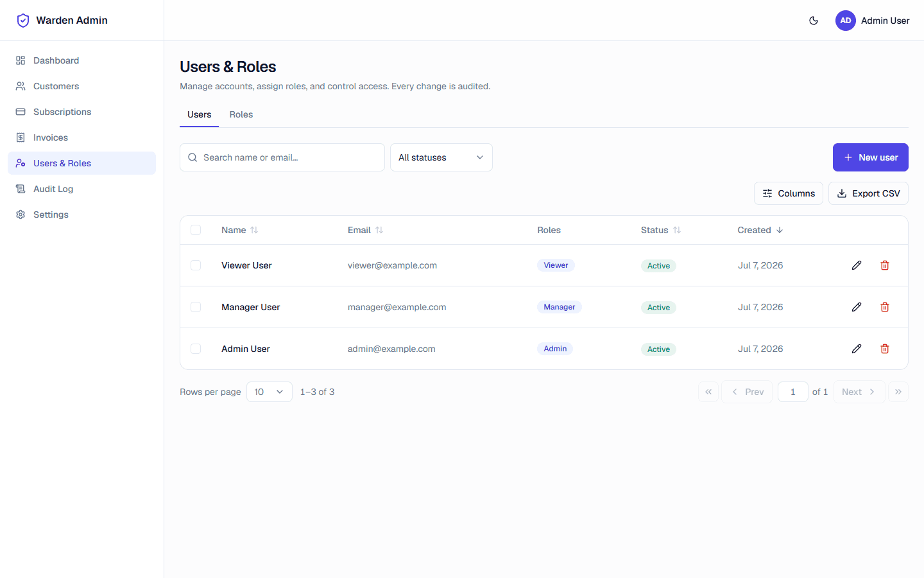Click the Prev page button
Viewport: 924px width, 578px height.
point(748,392)
